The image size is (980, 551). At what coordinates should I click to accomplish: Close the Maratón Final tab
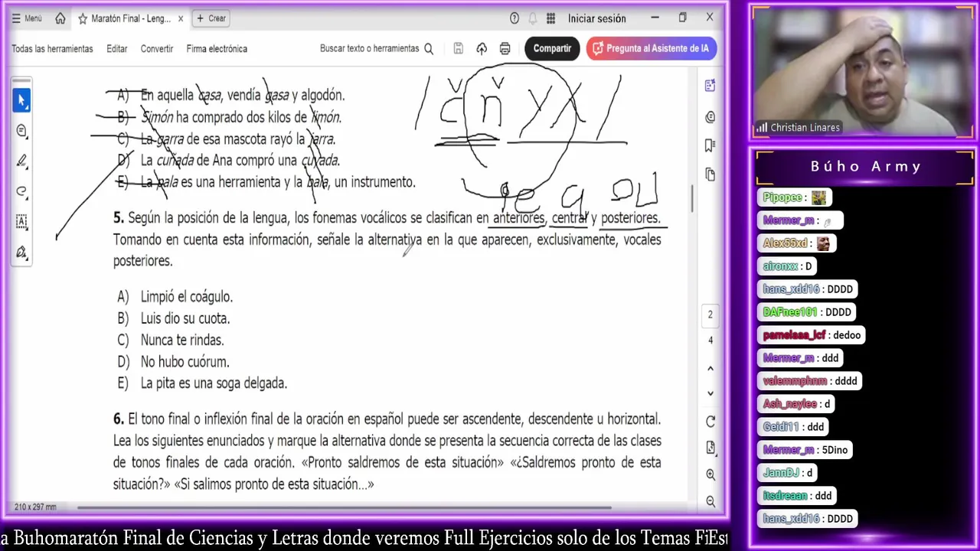tap(181, 18)
